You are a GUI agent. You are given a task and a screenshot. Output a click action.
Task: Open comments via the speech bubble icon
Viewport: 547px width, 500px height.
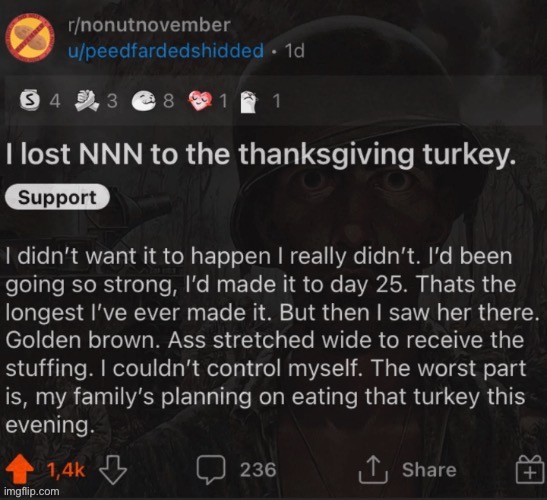coord(211,470)
